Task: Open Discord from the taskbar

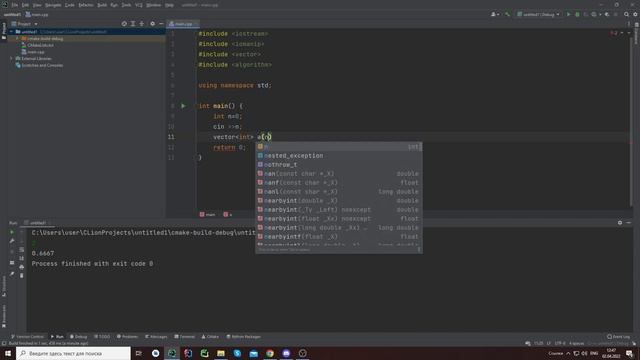Action: click(286, 353)
